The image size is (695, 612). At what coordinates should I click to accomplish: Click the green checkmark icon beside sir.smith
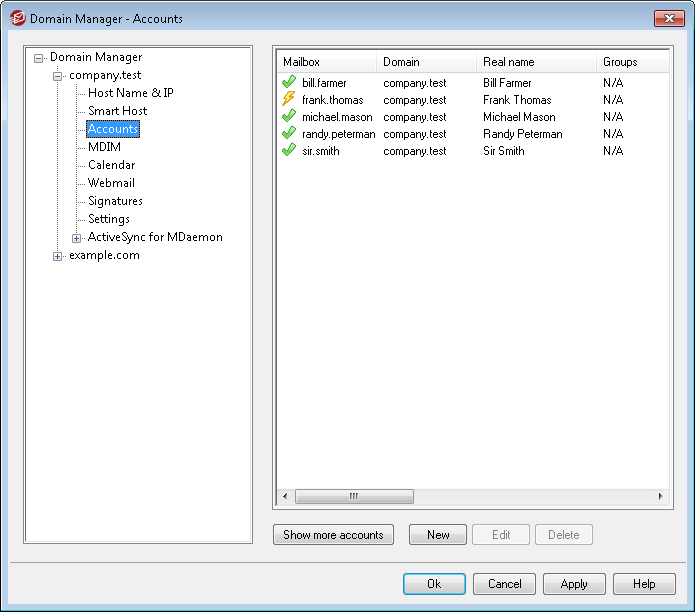click(x=289, y=151)
